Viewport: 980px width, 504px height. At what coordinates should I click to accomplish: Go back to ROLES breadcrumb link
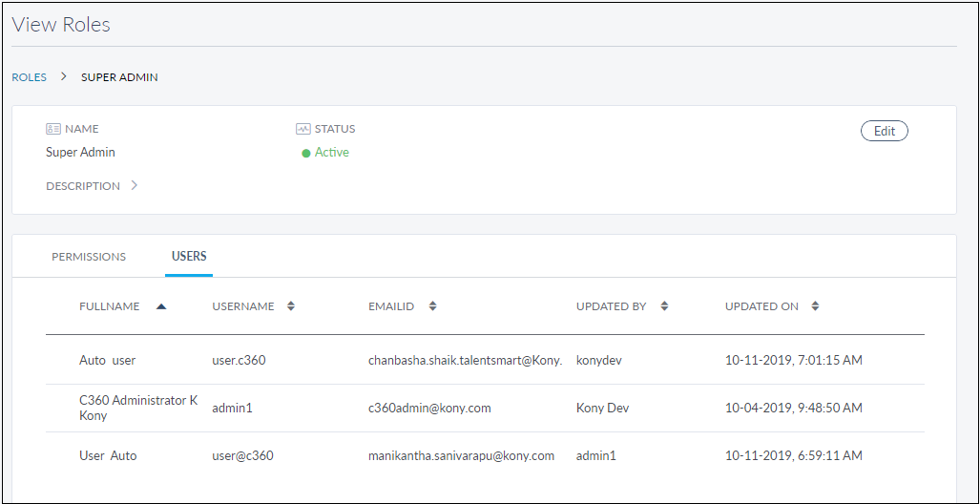coord(29,77)
